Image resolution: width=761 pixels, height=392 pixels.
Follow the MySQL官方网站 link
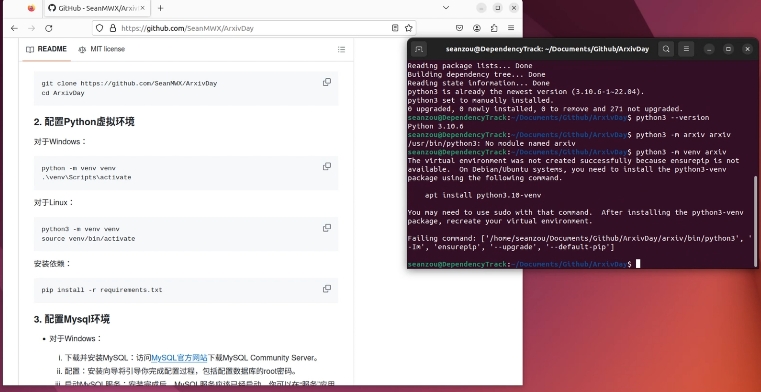coord(180,358)
